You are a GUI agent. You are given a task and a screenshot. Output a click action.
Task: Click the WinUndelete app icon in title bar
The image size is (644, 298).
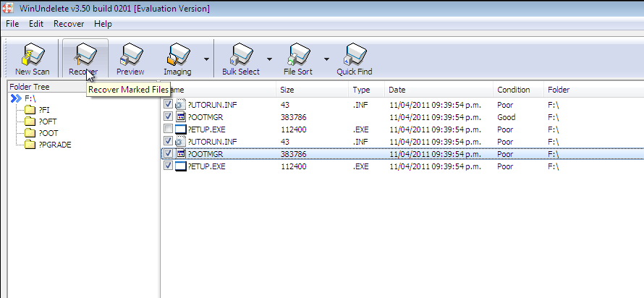point(8,8)
